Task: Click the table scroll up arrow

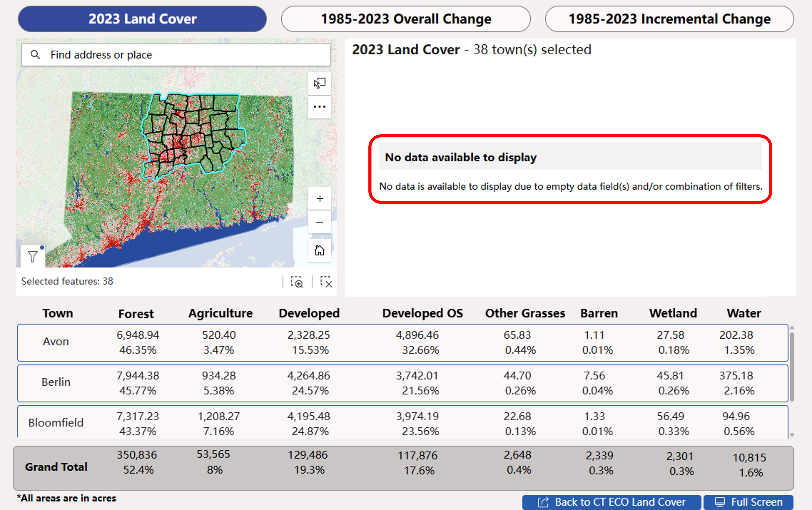Action: pyautogui.click(x=792, y=328)
